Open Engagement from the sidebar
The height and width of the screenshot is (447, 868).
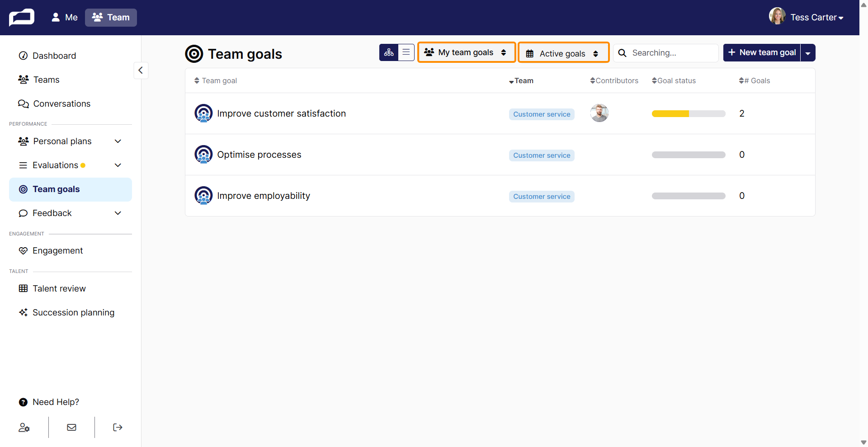[x=71, y=250]
